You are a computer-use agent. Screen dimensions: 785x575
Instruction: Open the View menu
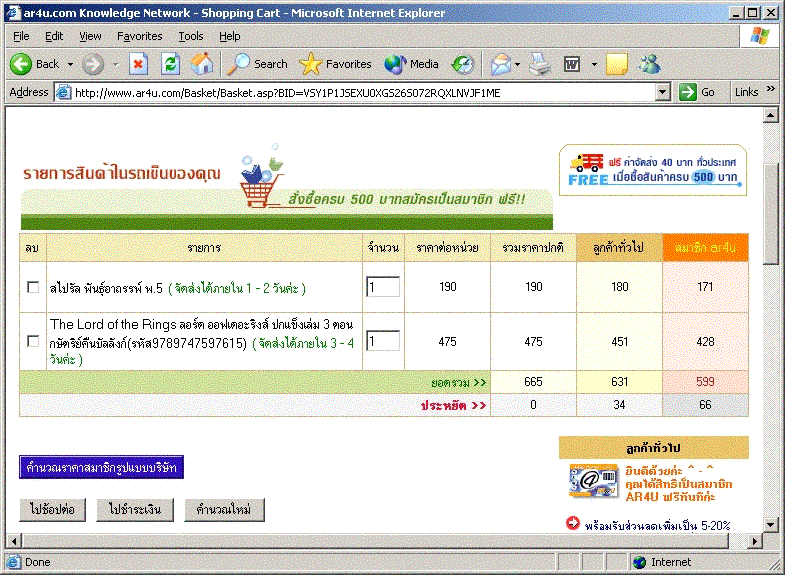point(90,36)
